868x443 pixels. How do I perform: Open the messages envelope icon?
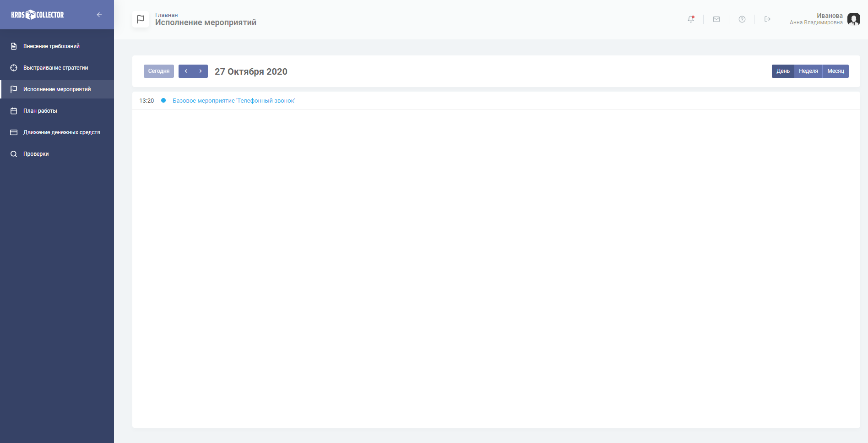pyautogui.click(x=716, y=19)
